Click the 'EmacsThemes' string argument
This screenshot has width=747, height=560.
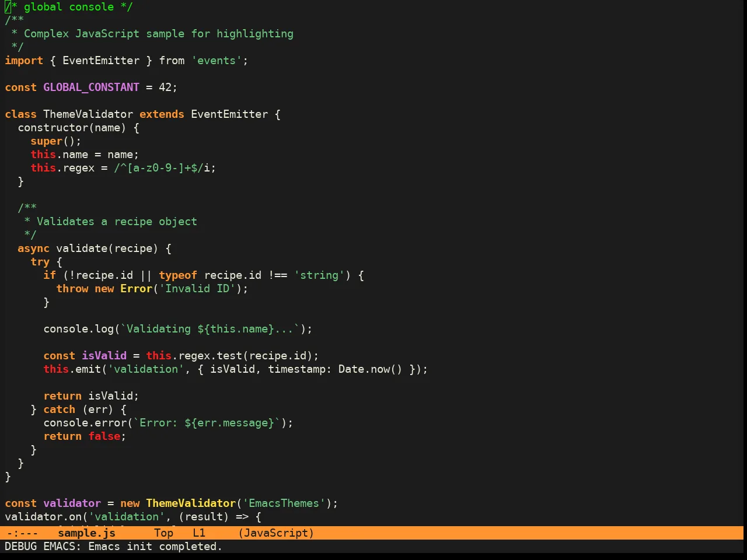pos(284,503)
